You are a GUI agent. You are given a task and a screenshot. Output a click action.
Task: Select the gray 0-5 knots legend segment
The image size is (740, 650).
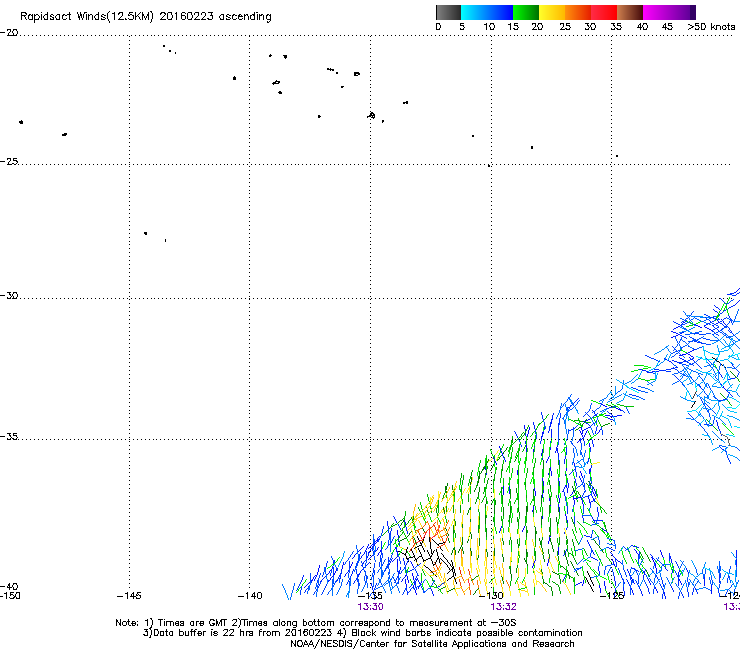pyautogui.click(x=448, y=12)
